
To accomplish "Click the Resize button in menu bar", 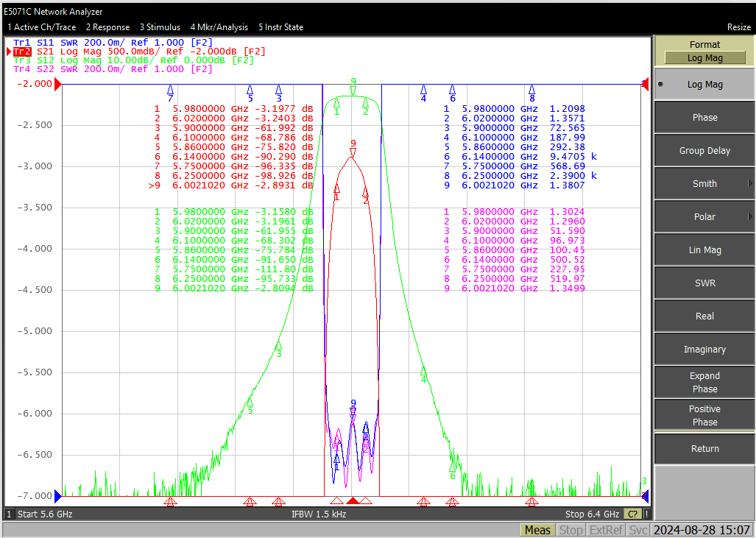I will [x=738, y=27].
